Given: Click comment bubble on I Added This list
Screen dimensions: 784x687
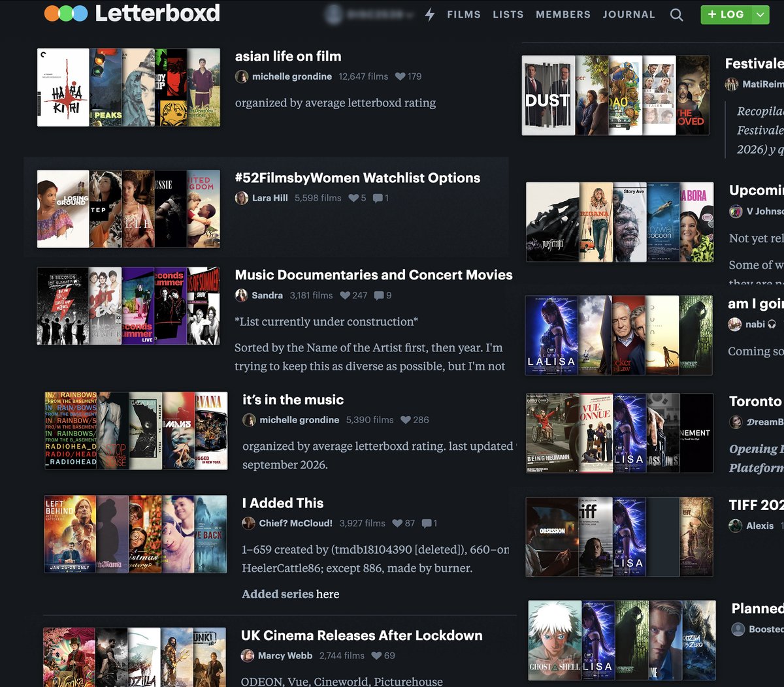Looking at the screenshot, I should (x=427, y=523).
